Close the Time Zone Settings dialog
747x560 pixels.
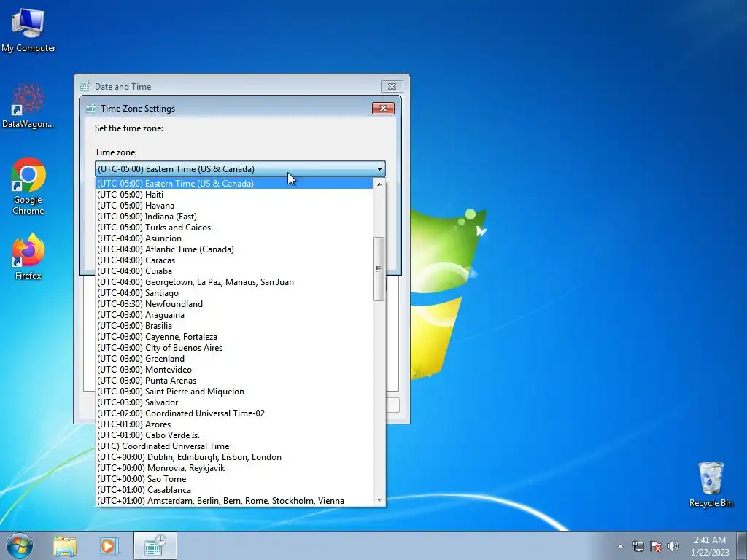[383, 108]
